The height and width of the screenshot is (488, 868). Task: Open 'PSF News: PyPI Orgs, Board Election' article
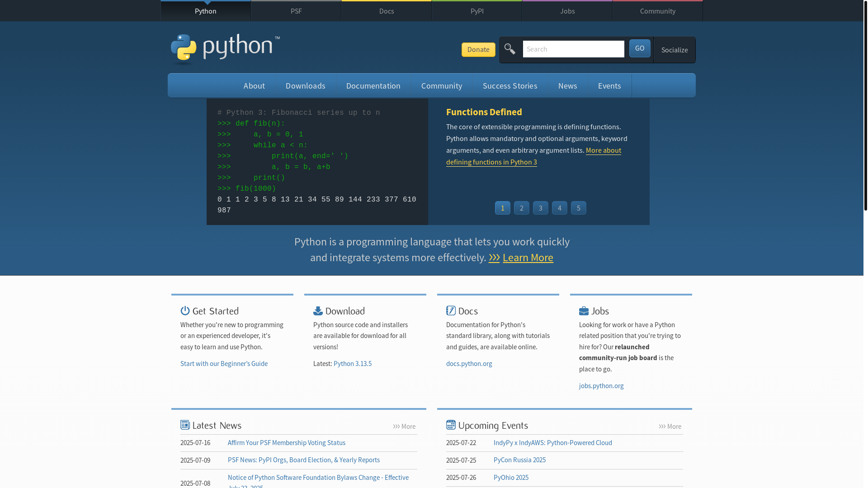pos(304,460)
